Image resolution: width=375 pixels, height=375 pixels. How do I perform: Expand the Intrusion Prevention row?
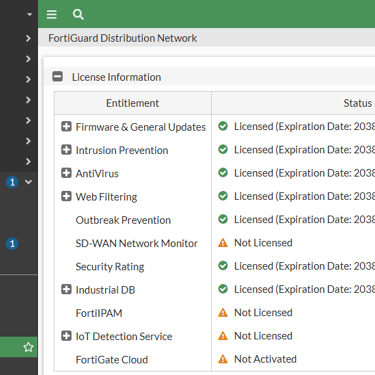pos(66,150)
